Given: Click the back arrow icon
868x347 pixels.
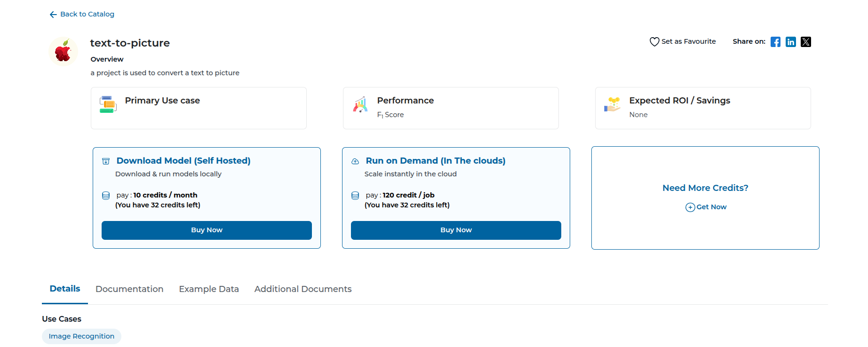Looking at the screenshot, I should pos(53,15).
